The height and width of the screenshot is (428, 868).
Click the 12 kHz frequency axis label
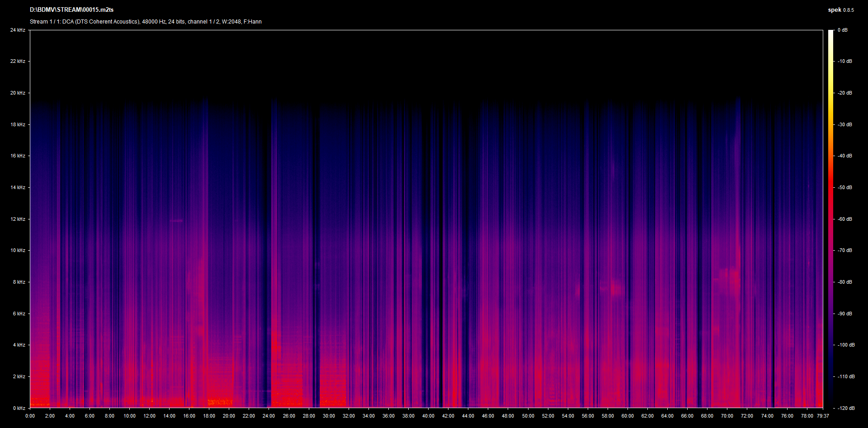tap(18, 219)
